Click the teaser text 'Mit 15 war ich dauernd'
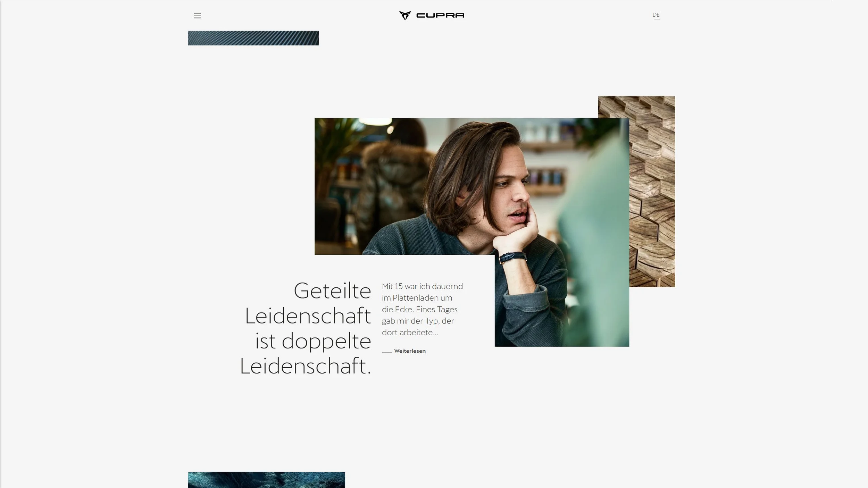 (422, 286)
